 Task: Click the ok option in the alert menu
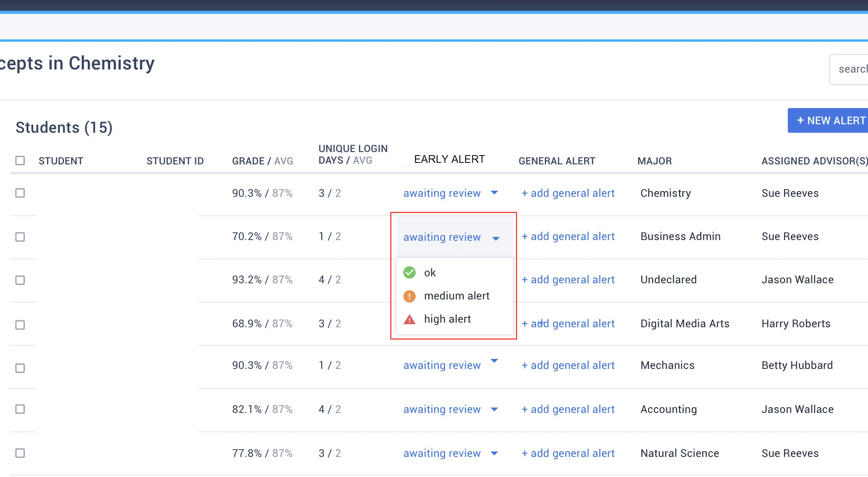430,272
